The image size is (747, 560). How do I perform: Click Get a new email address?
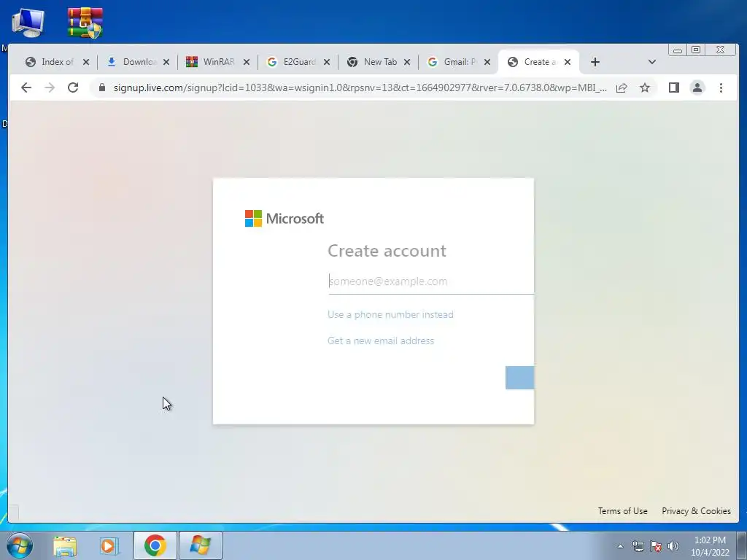click(381, 341)
